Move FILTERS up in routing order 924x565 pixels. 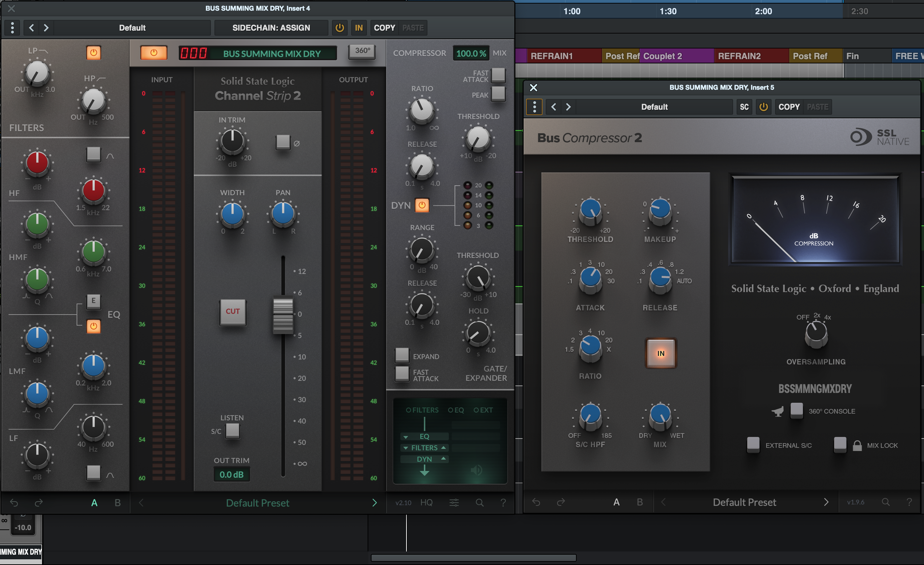click(443, 448)
